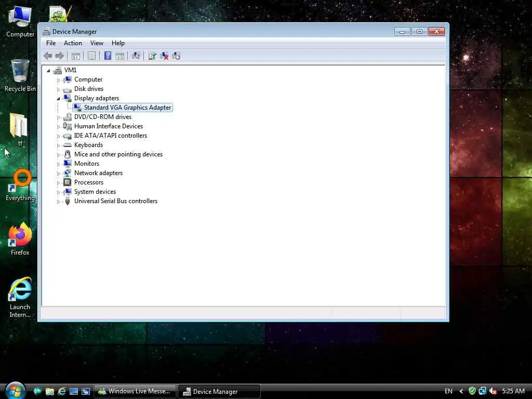Expand the Disk drives category

(x=58, y=89)
